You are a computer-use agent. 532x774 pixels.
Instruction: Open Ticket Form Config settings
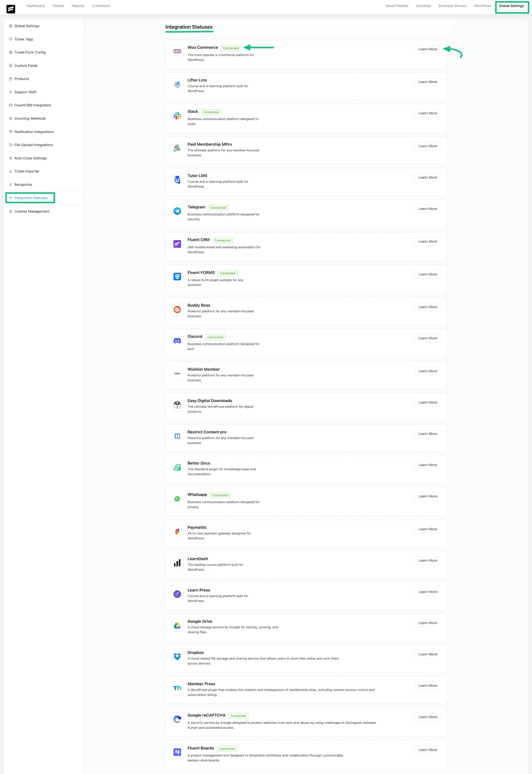tap(30, 52)
